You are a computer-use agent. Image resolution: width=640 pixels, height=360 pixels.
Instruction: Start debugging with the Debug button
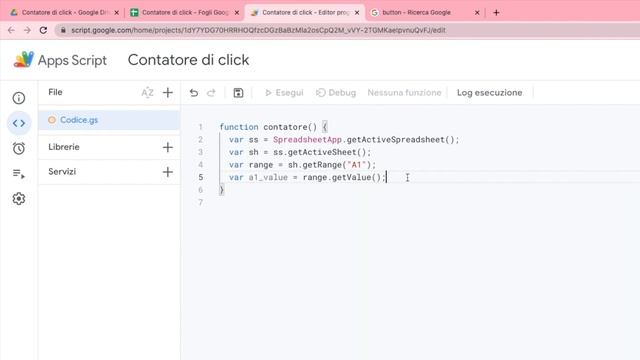[x=336, y=93]
